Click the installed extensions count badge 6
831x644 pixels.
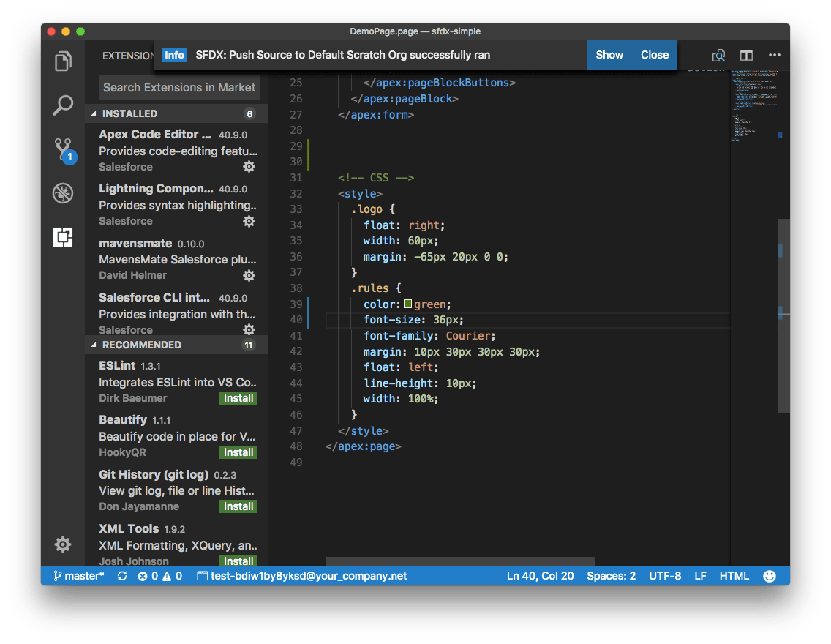[x=249, y=113]
